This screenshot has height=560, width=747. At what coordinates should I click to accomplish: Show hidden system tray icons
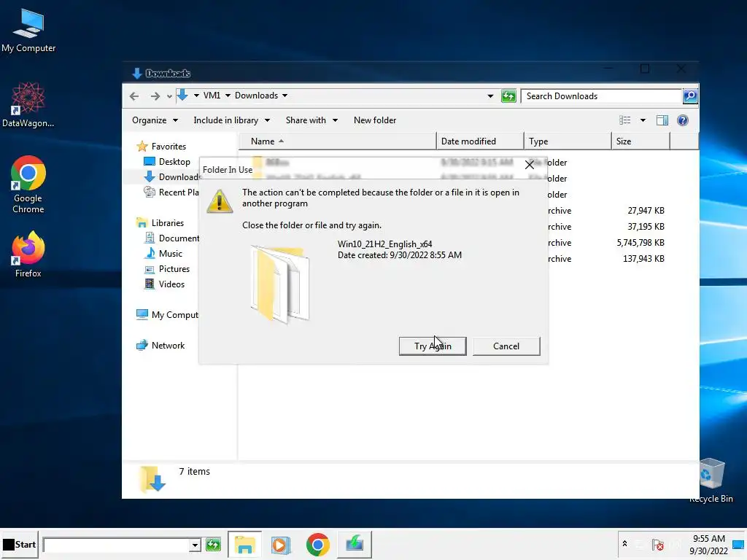click(x=624, y=544)
